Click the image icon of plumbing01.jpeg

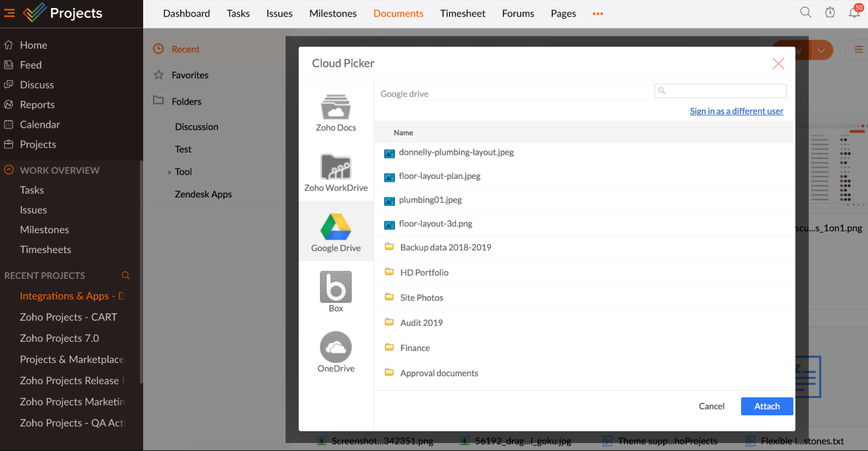pyautogui.click(x=389, y=201)
